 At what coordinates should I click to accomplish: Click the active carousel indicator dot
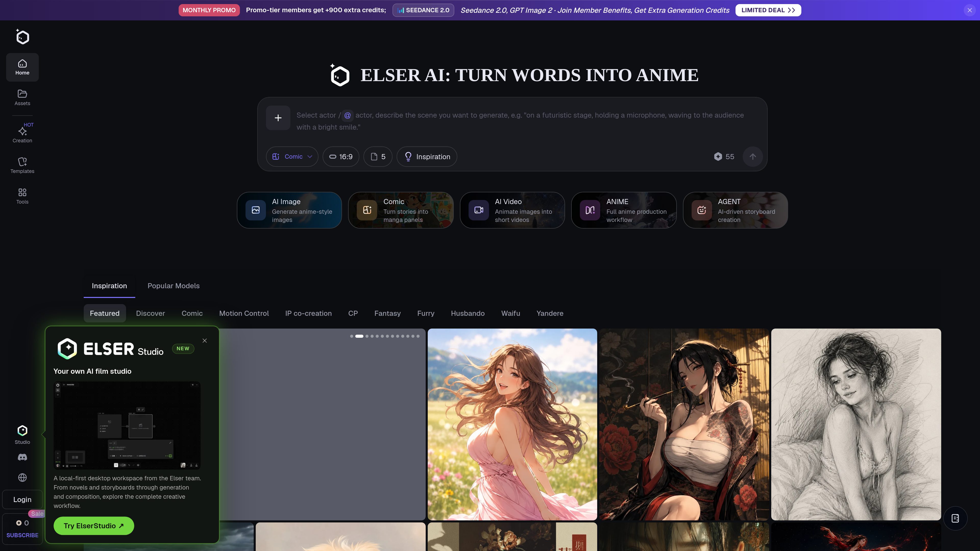point(359,336)
